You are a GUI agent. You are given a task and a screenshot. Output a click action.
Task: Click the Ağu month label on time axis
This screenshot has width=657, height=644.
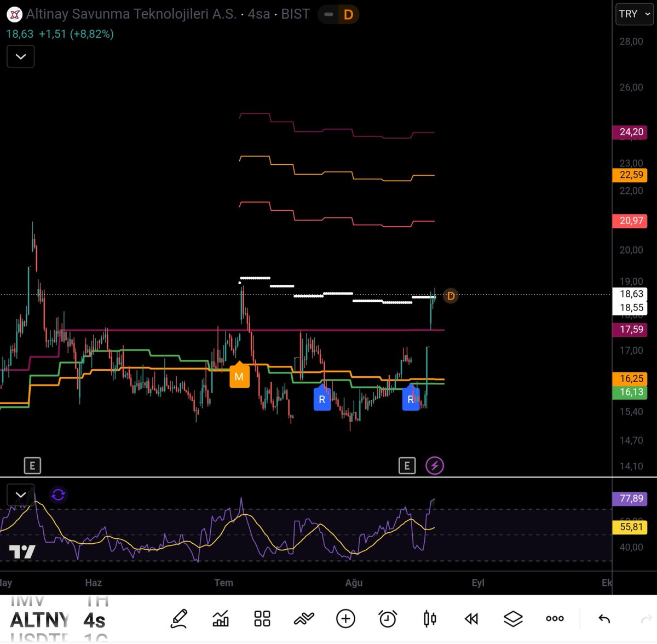[354, 583]
